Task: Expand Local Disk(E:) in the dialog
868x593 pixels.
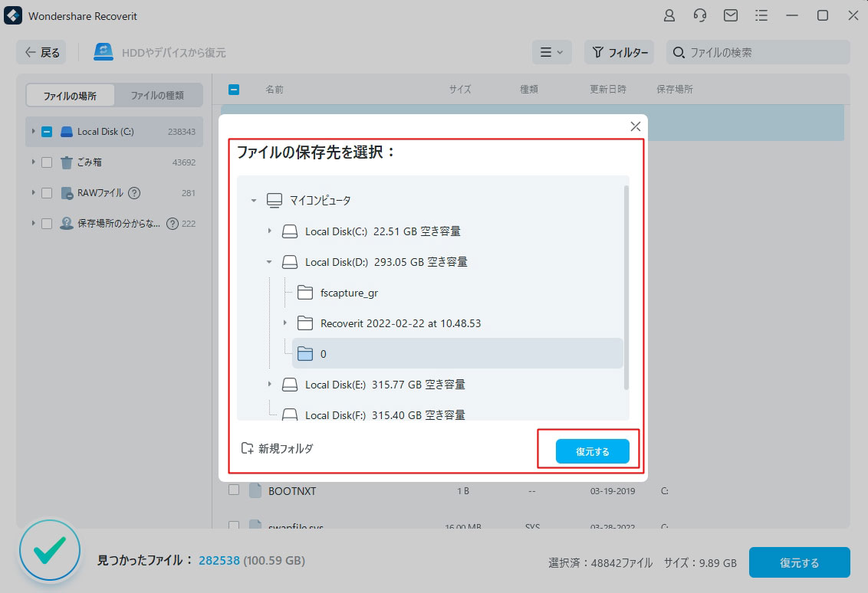Action: coord(270,384)
